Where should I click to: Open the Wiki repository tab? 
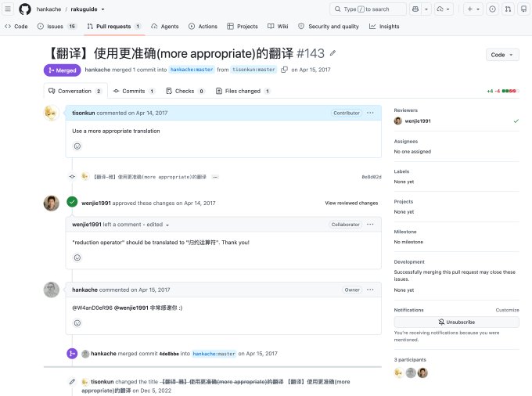click(278, 26)
